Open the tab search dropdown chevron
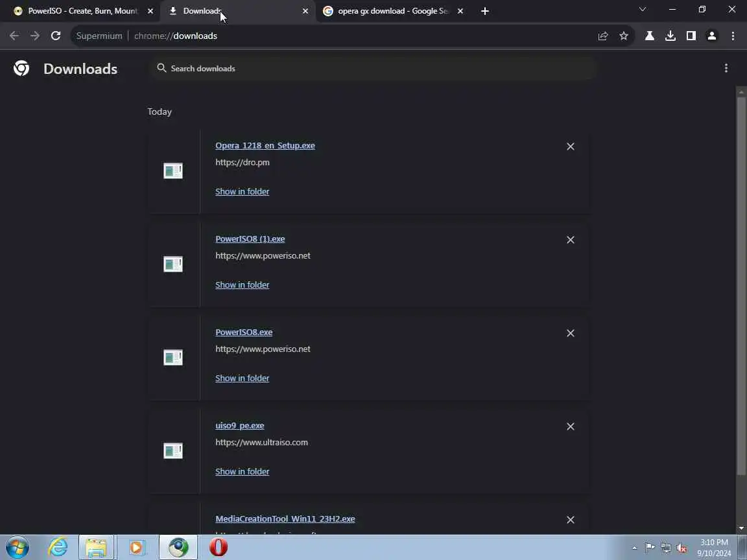Viewport: 747px width, 560px height. 642,10
